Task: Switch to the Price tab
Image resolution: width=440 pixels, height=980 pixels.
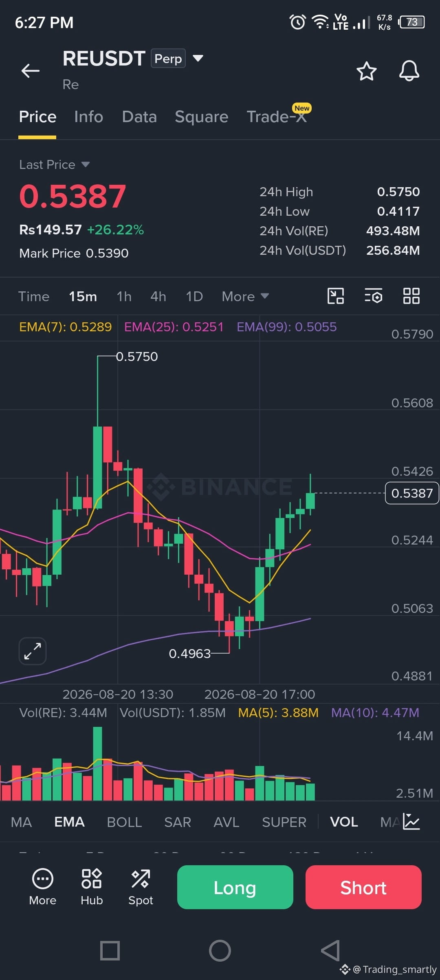Action: [x=37, y=117]
